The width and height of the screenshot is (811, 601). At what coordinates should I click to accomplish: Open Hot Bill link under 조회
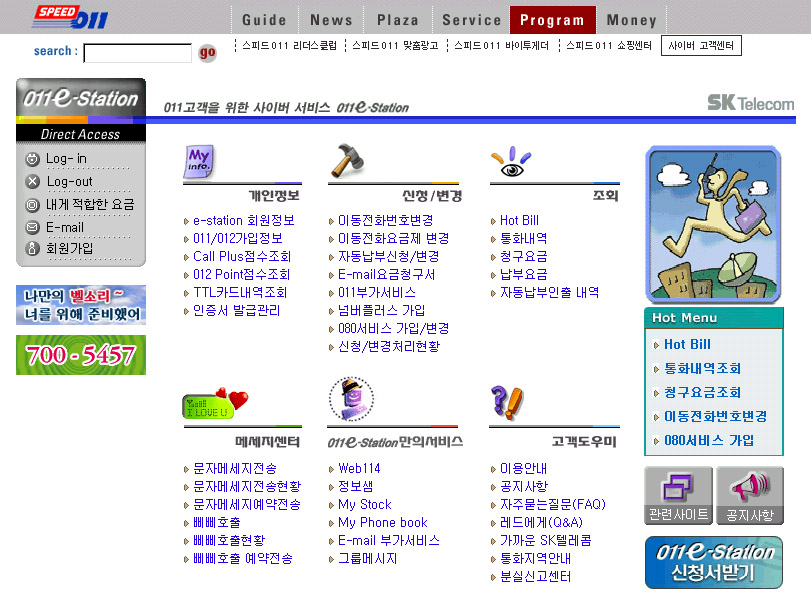click(519, 220)
